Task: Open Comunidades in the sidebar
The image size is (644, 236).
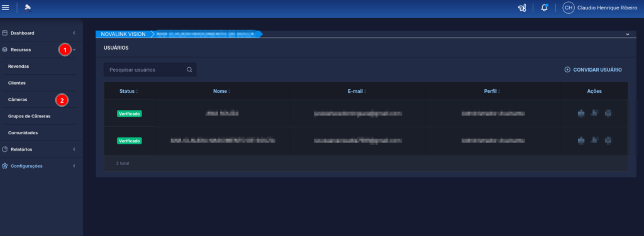Action: tap(23, 133)
